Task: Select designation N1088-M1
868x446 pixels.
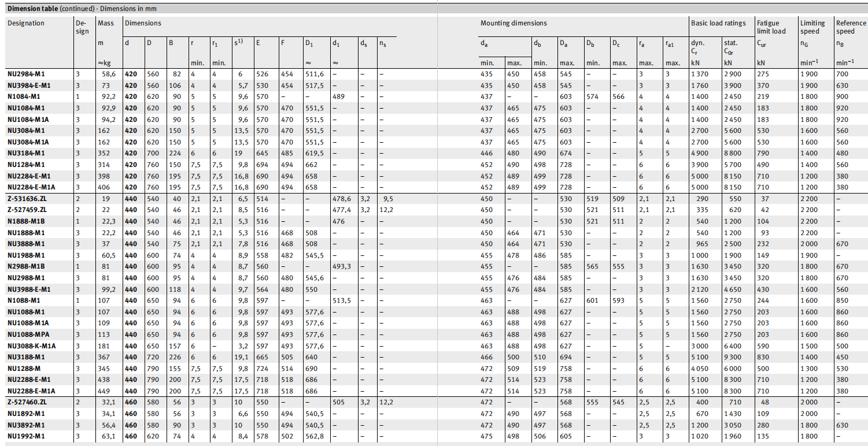Action: [x=24, y=300]
